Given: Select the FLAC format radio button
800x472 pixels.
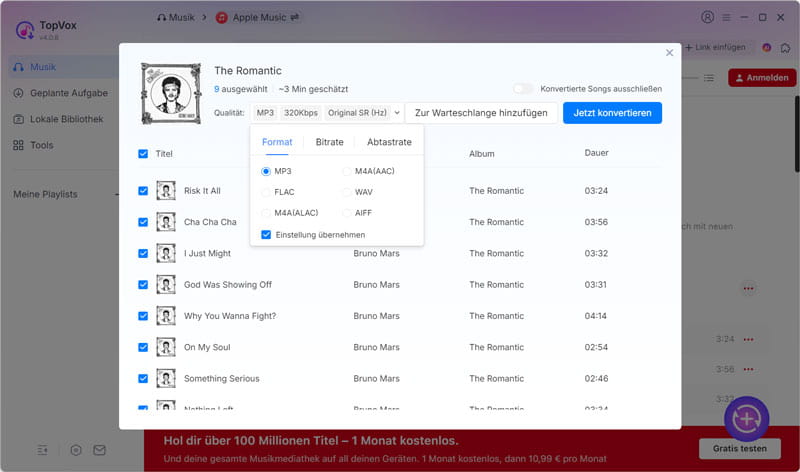Looking at the screenshot, I should (x=266, y=191).
